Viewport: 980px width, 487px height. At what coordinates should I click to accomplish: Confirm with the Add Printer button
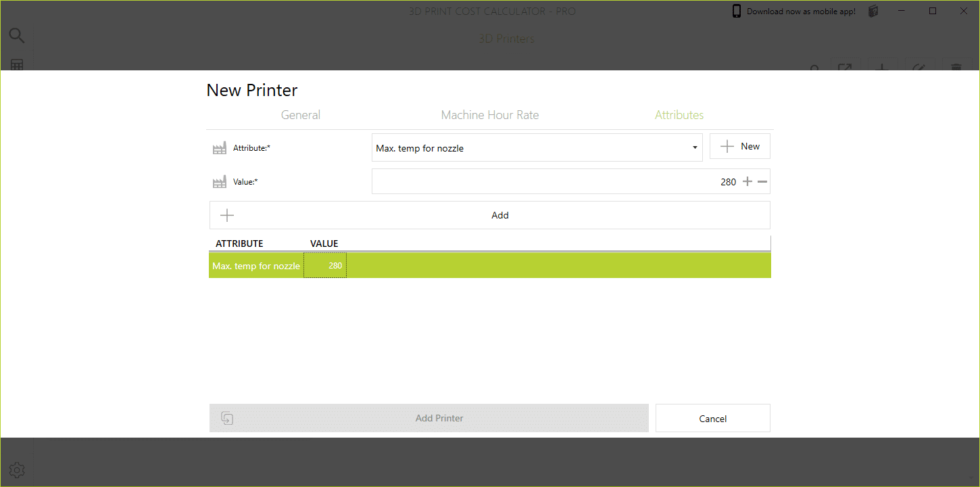point(429,418)
